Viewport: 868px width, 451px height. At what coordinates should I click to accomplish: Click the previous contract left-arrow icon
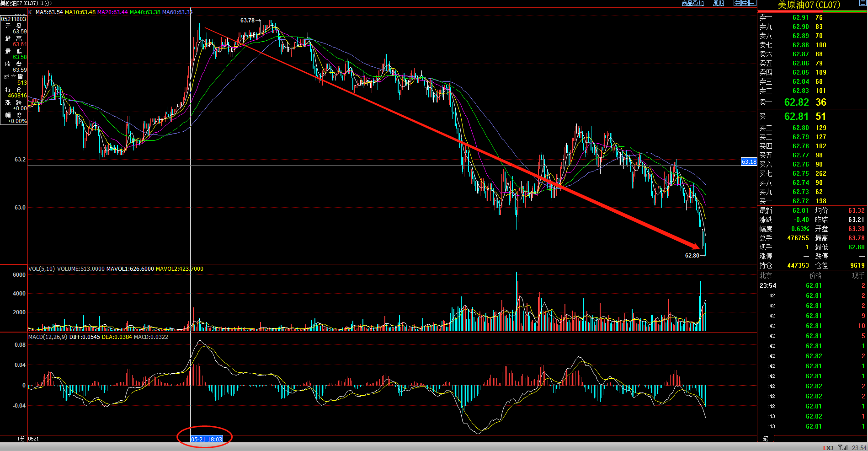[x=737, y=3]
